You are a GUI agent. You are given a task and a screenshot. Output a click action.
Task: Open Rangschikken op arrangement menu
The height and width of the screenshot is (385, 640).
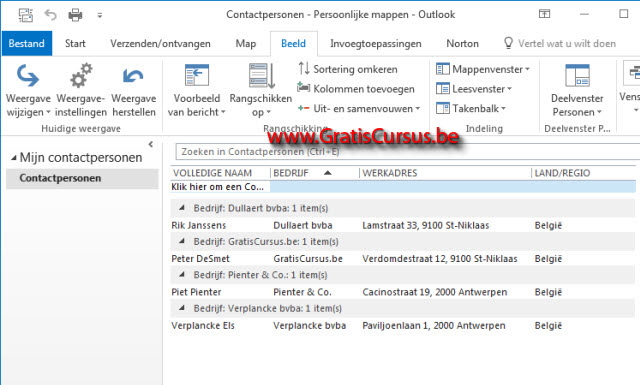(x=261, y=90)
